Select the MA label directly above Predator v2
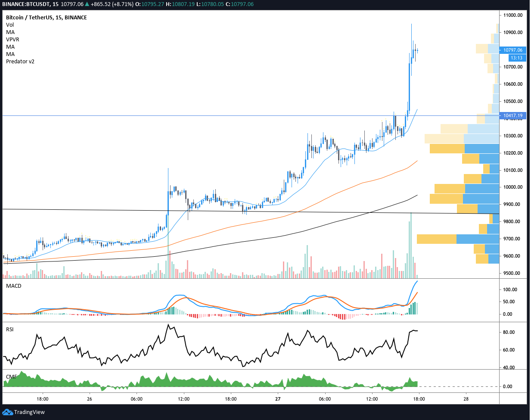The height and width of the screenshot is (420, 531). tap(10, 54)
